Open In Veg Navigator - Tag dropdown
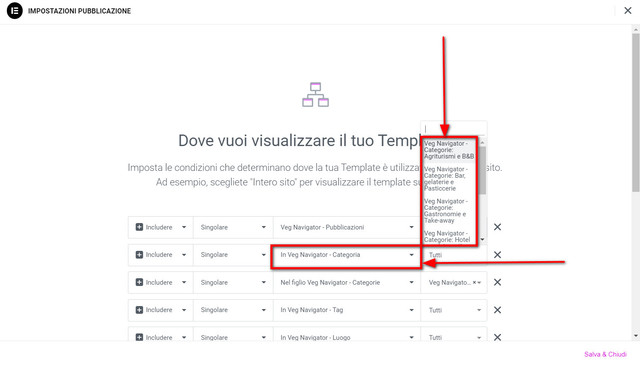This screenshot has width=640, height=367. click(347, 310)
